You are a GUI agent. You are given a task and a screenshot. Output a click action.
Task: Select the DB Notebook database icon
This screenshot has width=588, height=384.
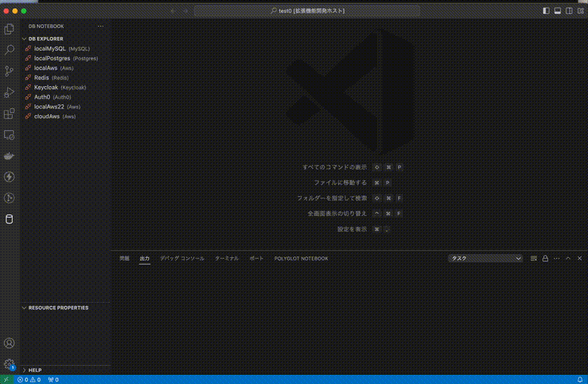tap(9, 219)
